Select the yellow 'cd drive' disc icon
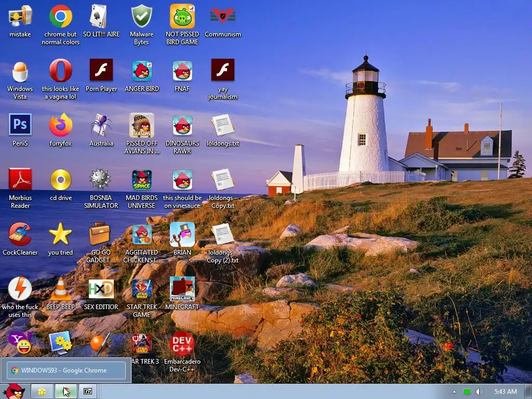Screen dimensions: 532x399 click(61, 179)
